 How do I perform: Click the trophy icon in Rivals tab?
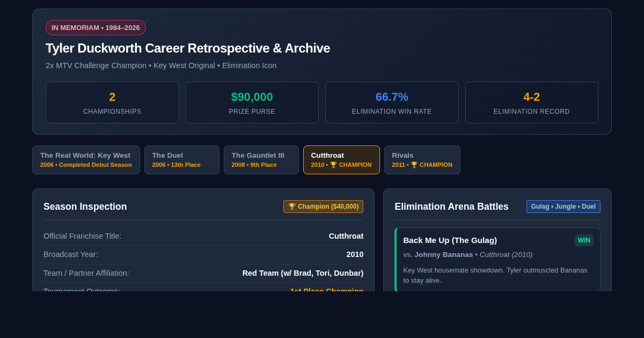click(x=414, y=165)
